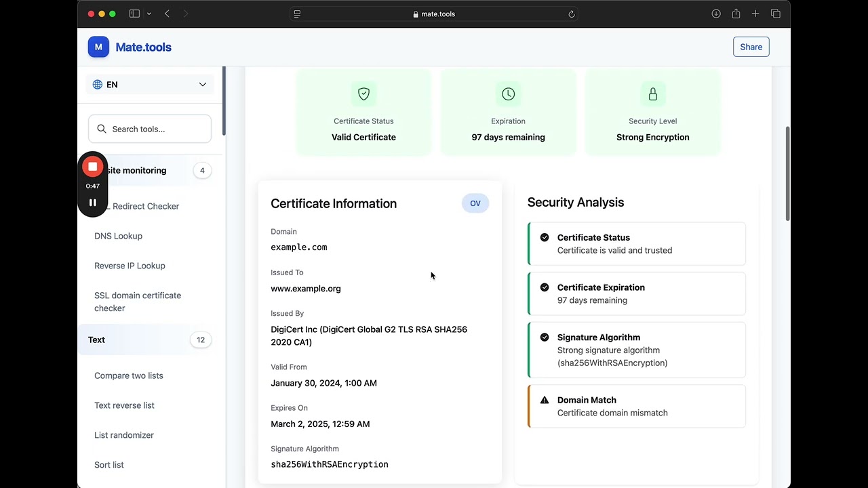Open SSL domain certificate checker
The image size is (868, 488).
138,302
